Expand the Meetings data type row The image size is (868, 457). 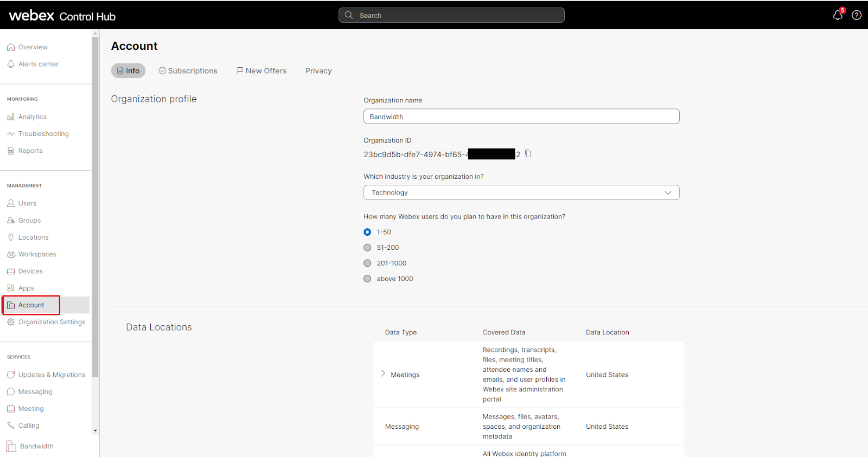pyautogui.click(x=383, y=374)
